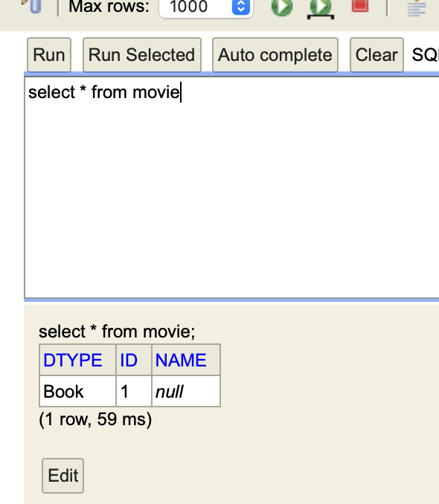Image resolution: width=439 pixels, height=504 pixels.
Task: Click the Run Selected button
Action: coord(142,55)
